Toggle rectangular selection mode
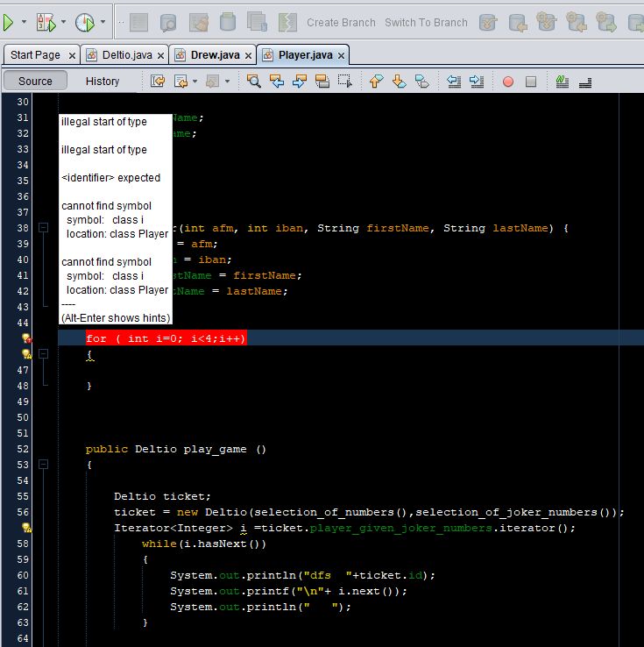The image size is (644, 647). tap(345, 82)
